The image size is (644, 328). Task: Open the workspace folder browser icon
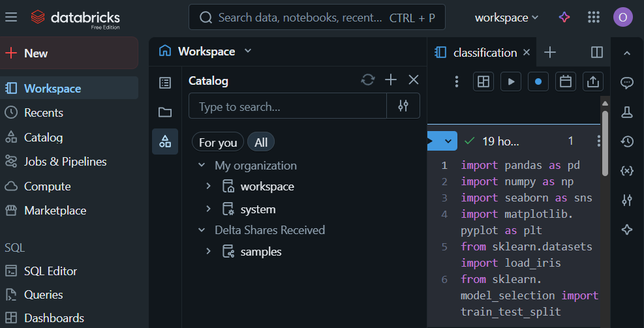pos(165,112)
